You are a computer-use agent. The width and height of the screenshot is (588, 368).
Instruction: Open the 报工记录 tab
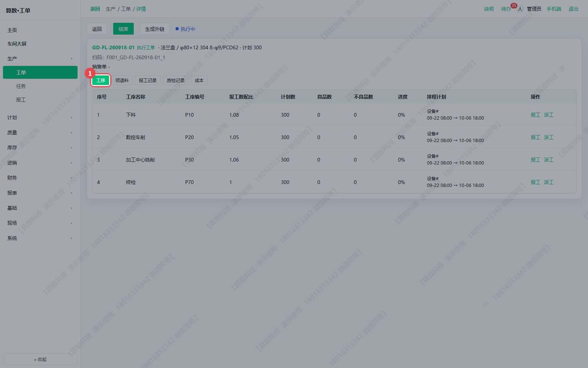tap(148, 80)
